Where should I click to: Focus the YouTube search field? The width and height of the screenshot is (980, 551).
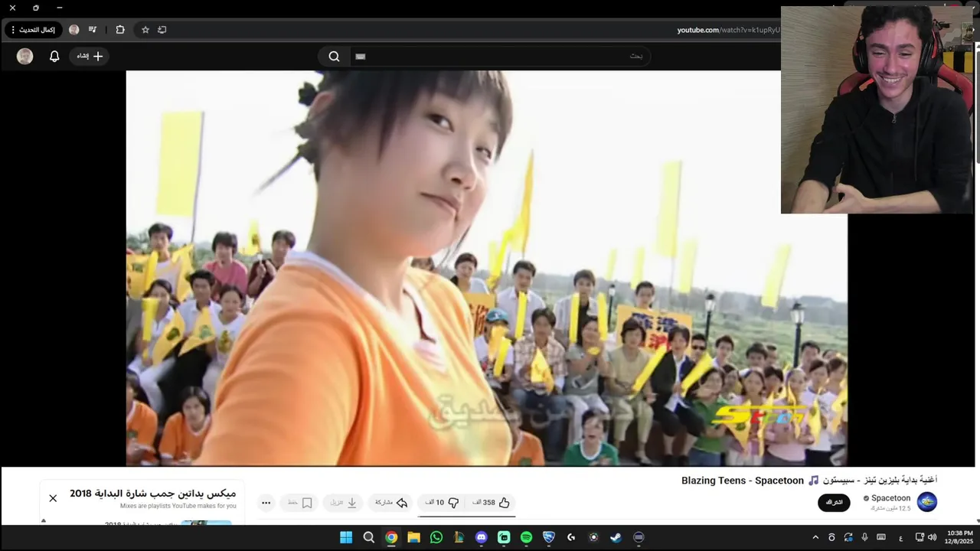(501, 56)
